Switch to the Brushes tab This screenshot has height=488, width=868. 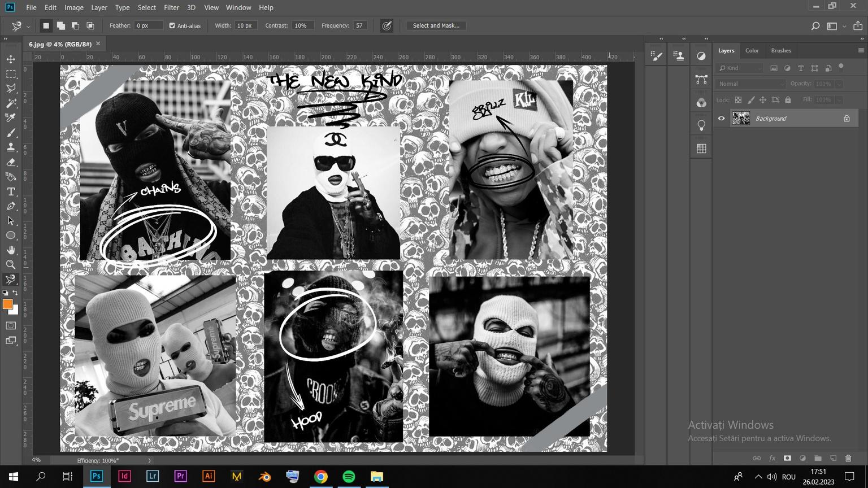[781, 50]
